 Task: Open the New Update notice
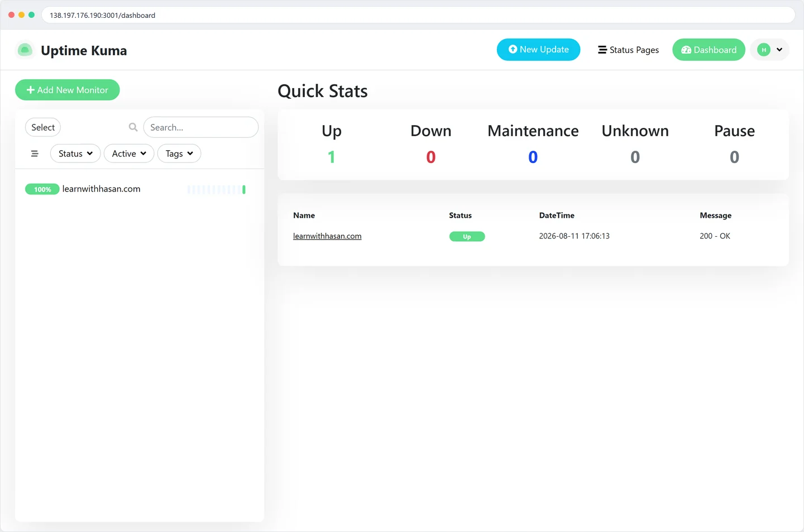click(x=538, y=50)
